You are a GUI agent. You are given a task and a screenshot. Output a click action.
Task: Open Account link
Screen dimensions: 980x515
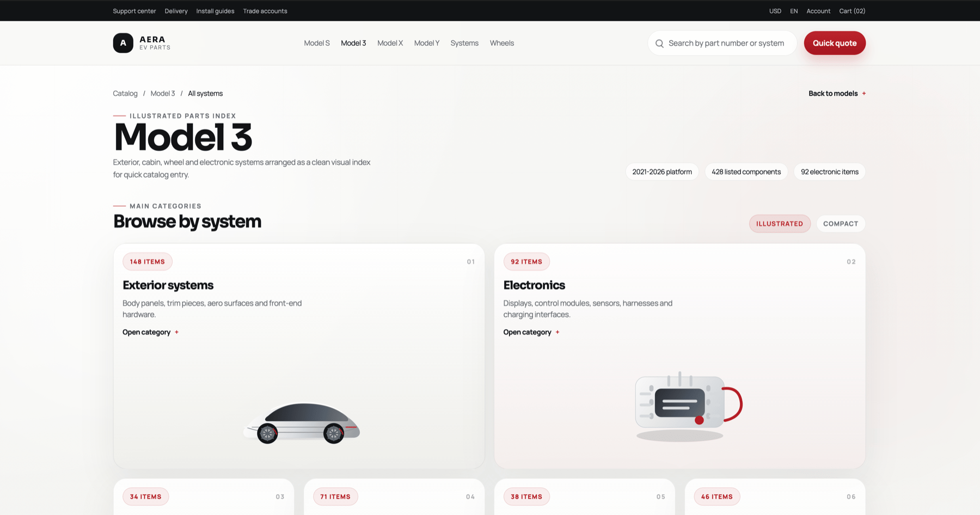coord(818,11)
